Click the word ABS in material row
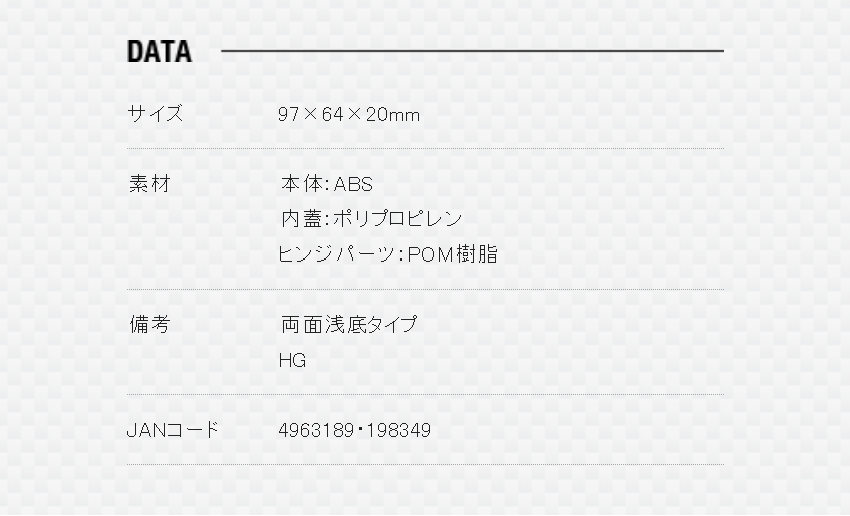850x516 pixels. click(353, 185)
